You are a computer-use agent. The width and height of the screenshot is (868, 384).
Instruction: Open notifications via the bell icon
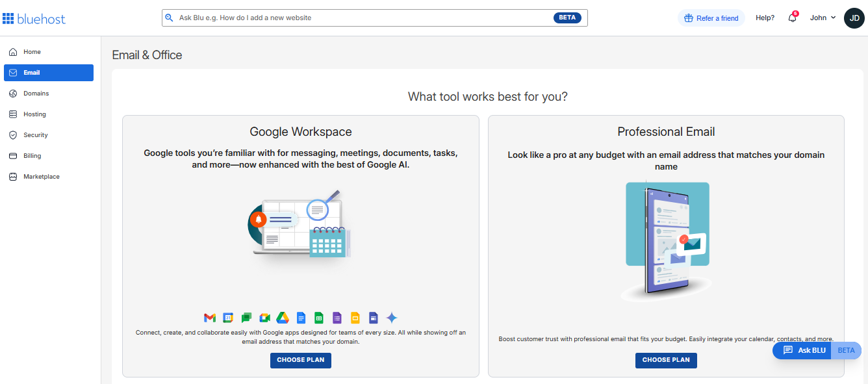point(792,18)
